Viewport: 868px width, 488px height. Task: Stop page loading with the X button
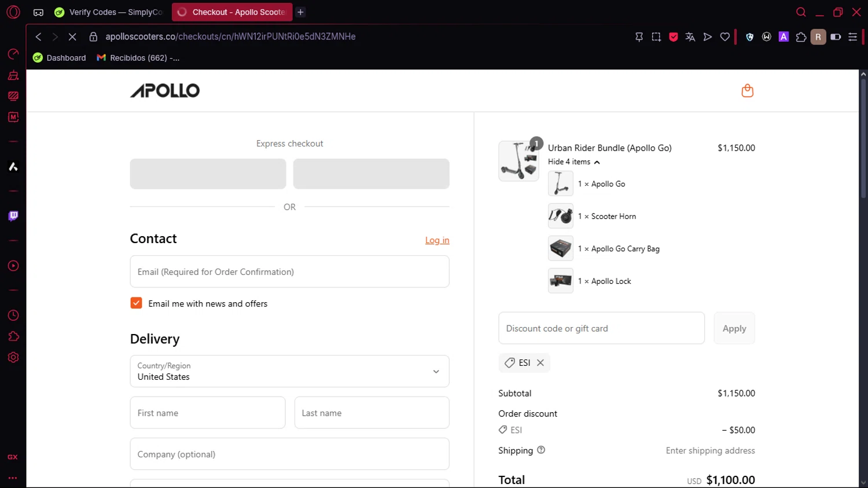pyautogui.click(x=72, y=36)
